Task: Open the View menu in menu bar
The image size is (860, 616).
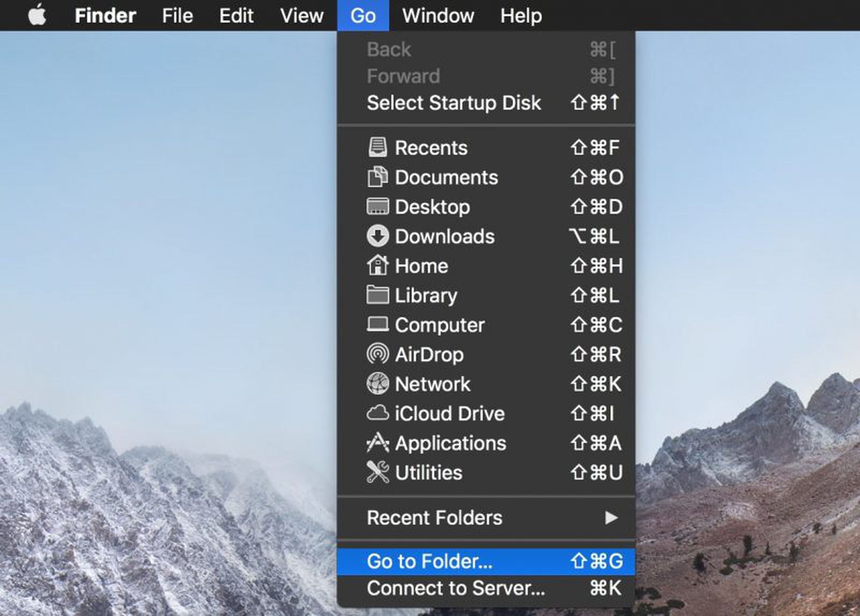Action: pyautogui.click(x=302, y=16)
